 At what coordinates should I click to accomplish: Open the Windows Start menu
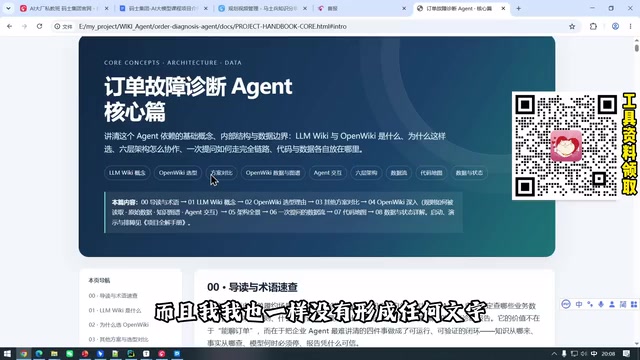tap(7, 353)
